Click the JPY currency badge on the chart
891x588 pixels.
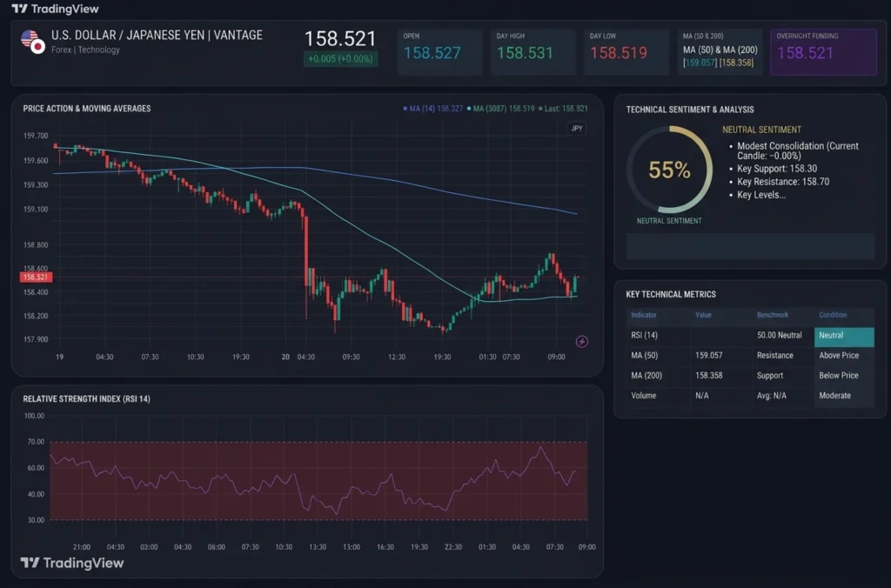tap(577, 129)
